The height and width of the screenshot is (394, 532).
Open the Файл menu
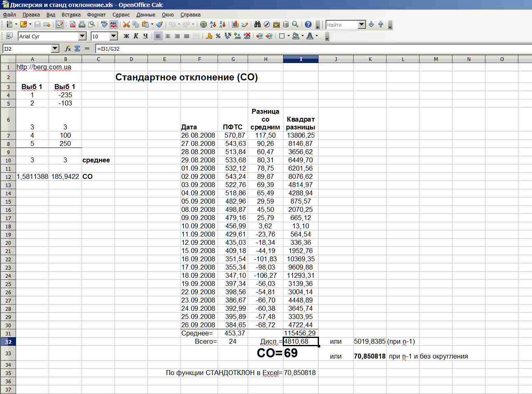[x=9, y=14]
